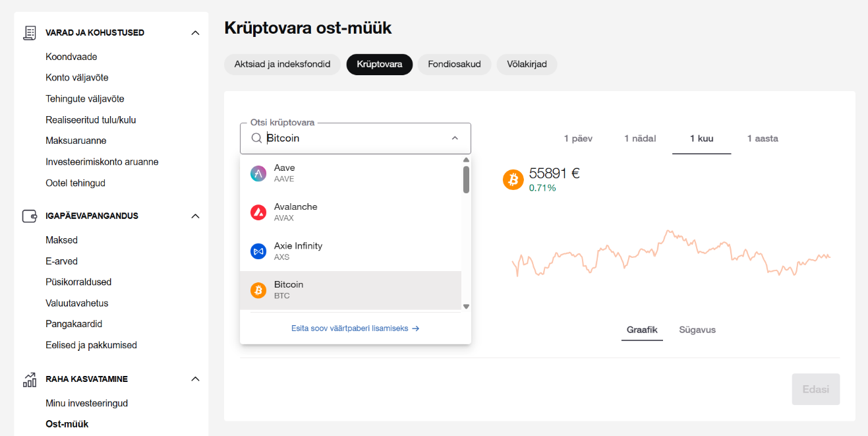Screen dimensions: 868x436
Task: Go to Maksuaruanne
Action: [x=76, y=141]
